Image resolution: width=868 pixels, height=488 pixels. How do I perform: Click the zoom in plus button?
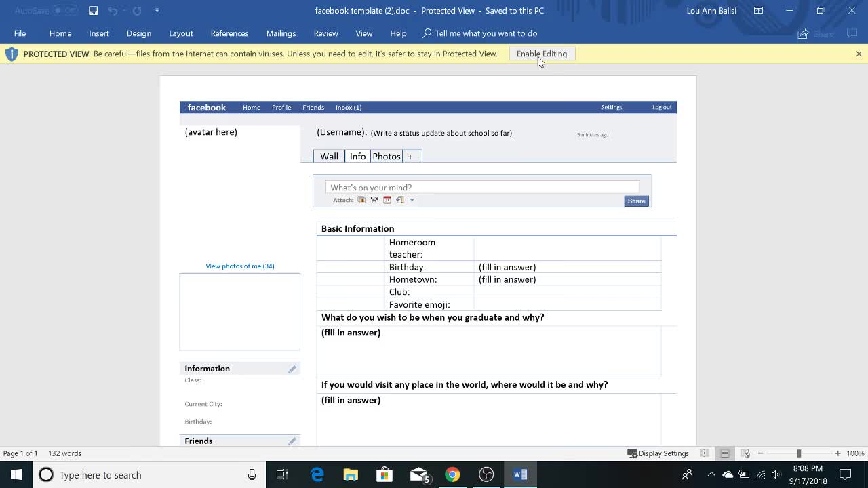tap(838, 453)
